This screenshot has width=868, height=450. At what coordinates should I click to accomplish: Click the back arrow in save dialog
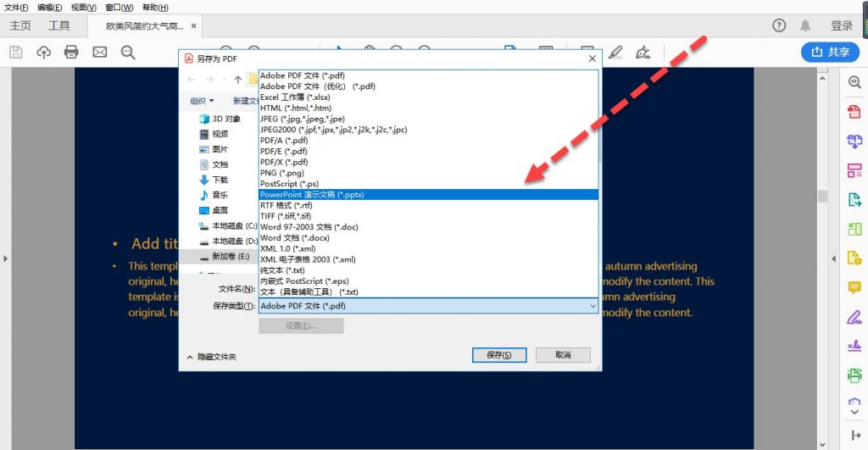click(191, 80)
